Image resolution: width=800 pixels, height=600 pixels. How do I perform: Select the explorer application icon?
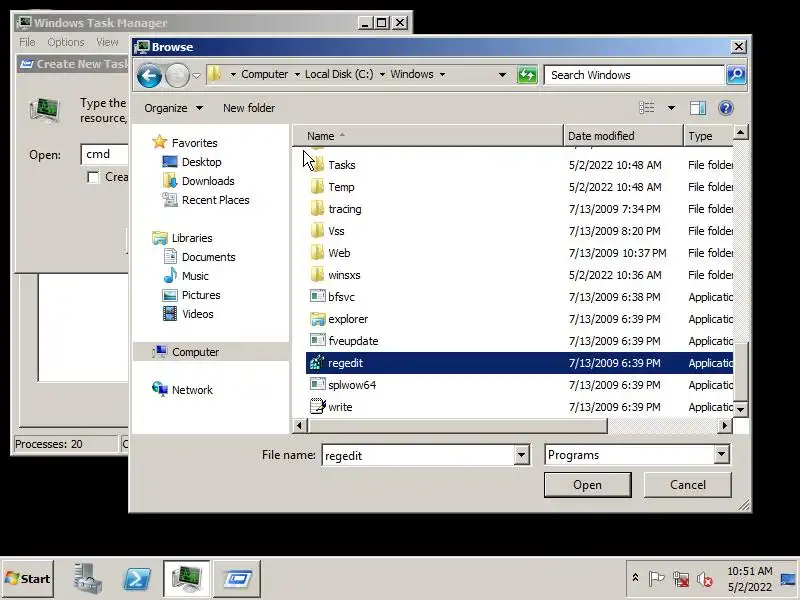pos(317,319)
